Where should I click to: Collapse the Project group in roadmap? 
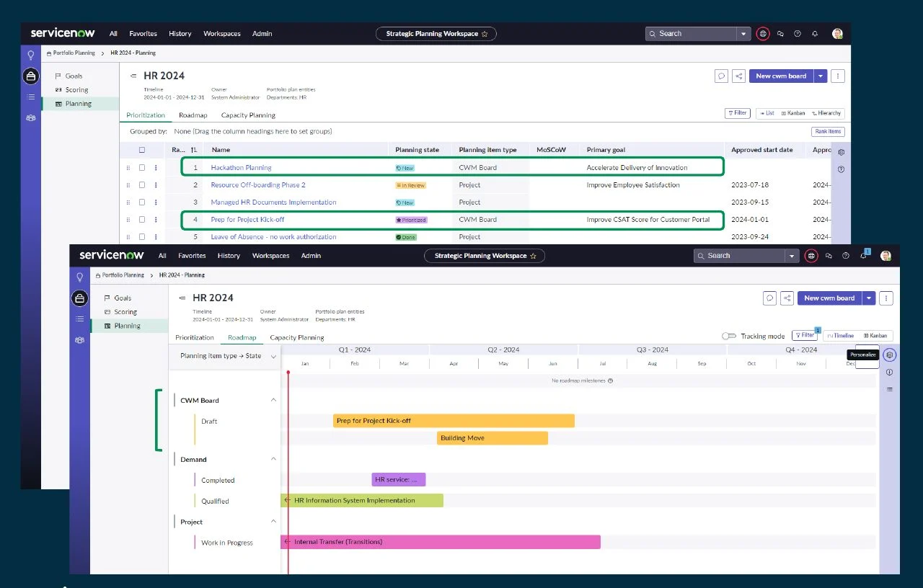273,522
